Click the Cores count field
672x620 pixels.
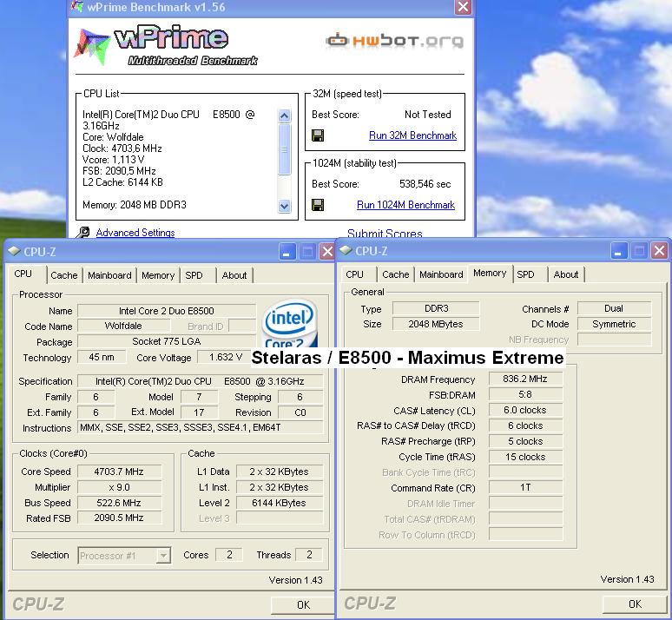(229, 555)
